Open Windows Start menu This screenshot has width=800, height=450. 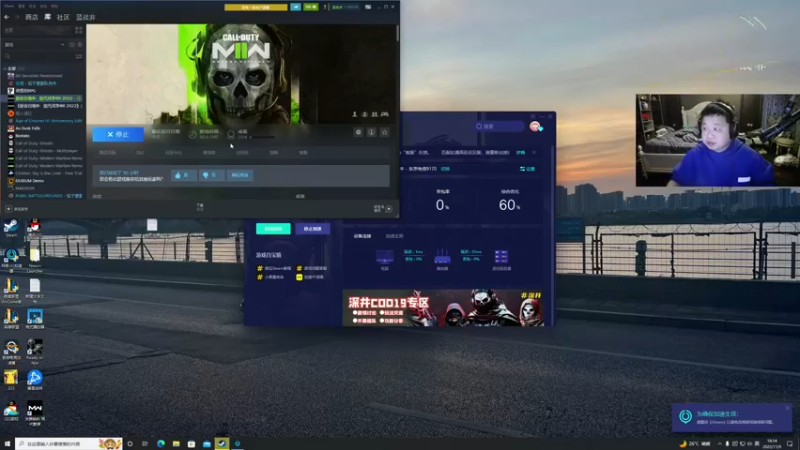[7, 444]
